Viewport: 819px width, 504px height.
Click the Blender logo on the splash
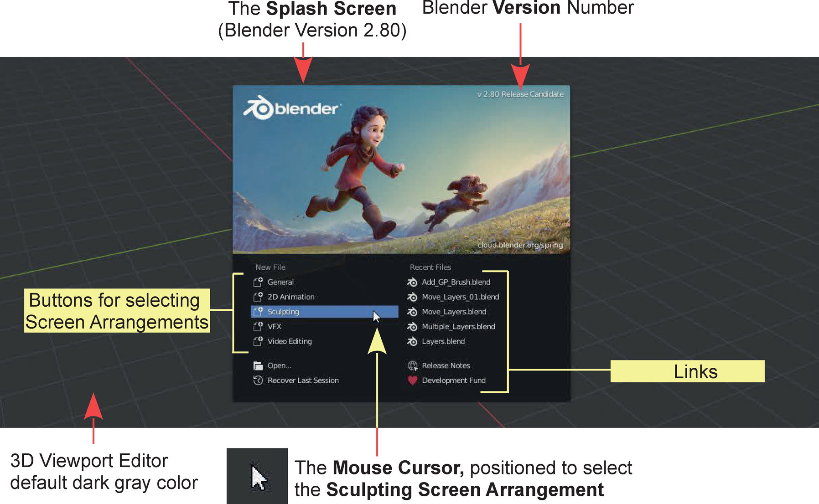(292, 108)
